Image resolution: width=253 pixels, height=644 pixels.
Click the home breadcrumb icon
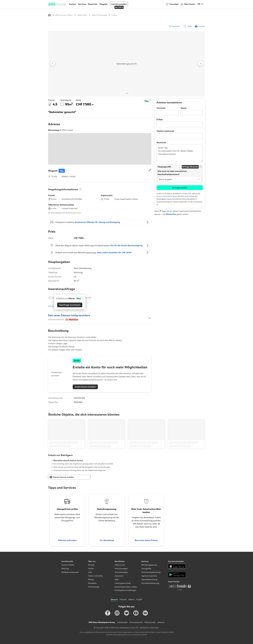tap(49, 15)
